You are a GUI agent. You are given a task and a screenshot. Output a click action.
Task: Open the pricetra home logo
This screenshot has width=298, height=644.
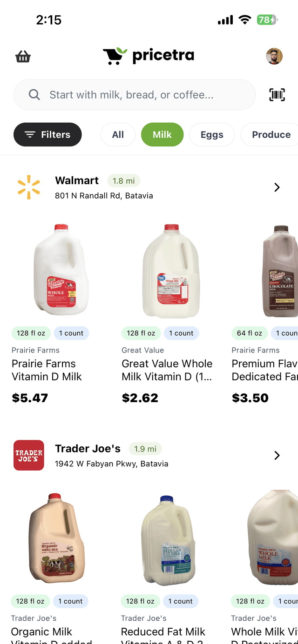149,56
